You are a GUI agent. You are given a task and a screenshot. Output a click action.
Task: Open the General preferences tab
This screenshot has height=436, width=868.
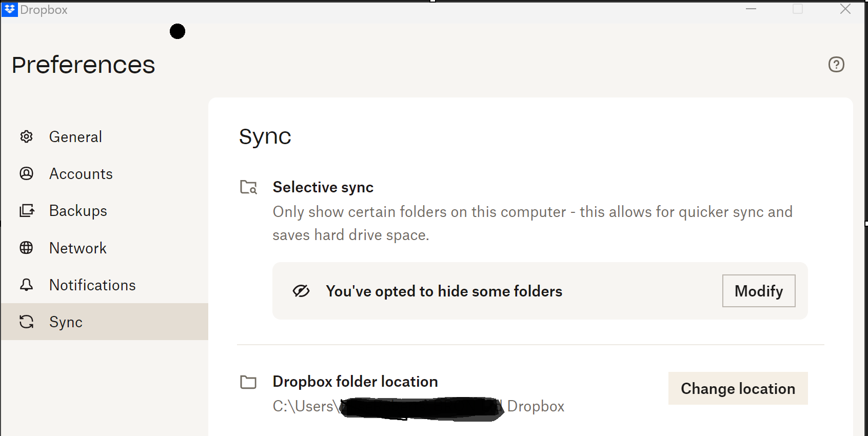75,137
